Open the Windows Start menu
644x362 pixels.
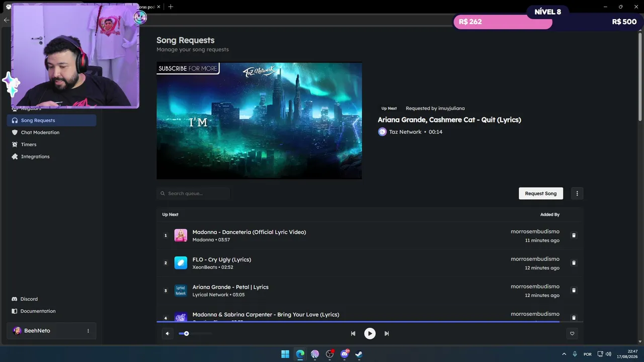click(x=285, y=354)
